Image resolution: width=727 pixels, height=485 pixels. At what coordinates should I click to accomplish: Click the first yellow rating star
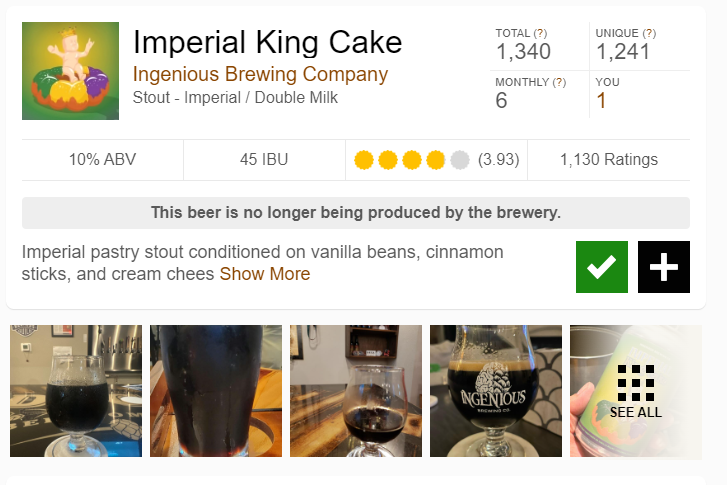364,160
